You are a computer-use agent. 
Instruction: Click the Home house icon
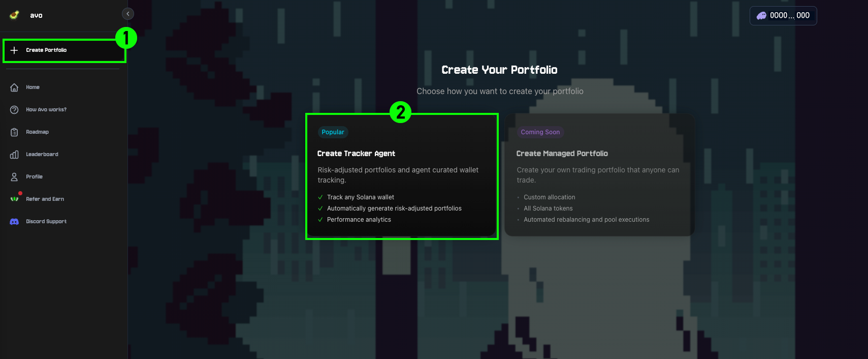point(14,87)
